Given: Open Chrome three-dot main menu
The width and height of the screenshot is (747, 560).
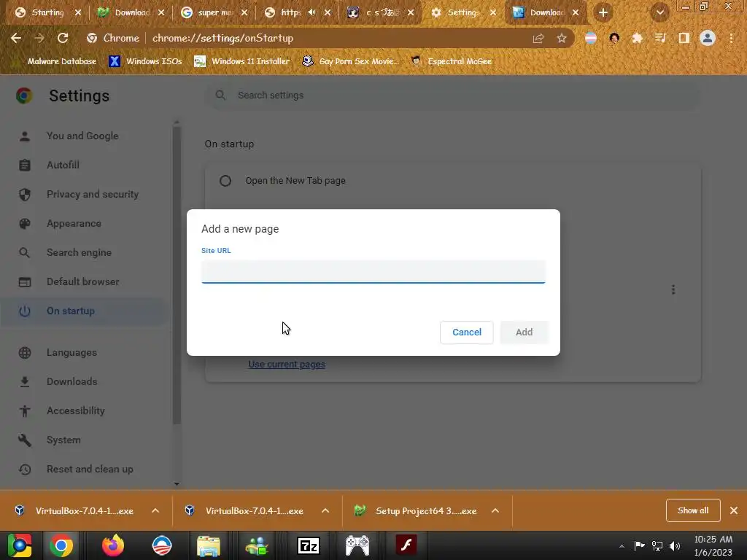Looking at the screenshot, I should coord(731,38).
